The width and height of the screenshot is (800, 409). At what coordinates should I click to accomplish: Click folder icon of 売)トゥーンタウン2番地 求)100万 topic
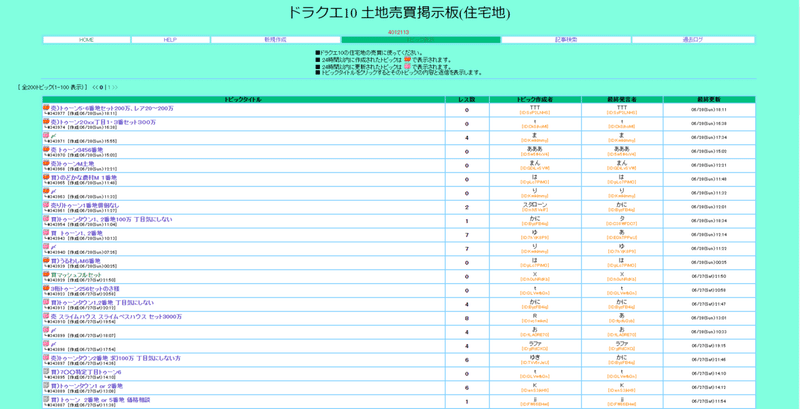(x=46, y=358)
